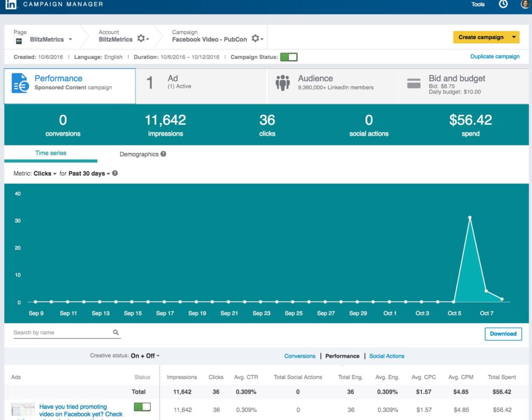Click the Avg. CTR column header
Viewport: 532px width, 420px height.
pyautogui.click(x=246, y=377)
